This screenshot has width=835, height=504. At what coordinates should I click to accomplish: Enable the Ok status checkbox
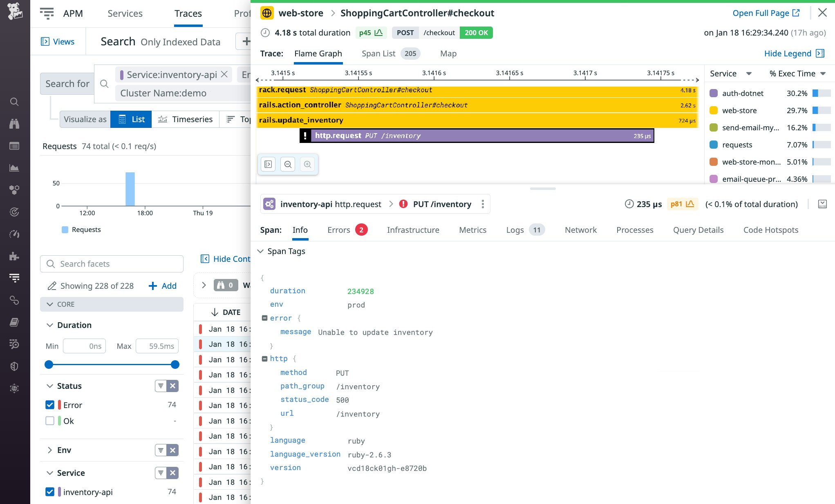[x=50, y=421]
